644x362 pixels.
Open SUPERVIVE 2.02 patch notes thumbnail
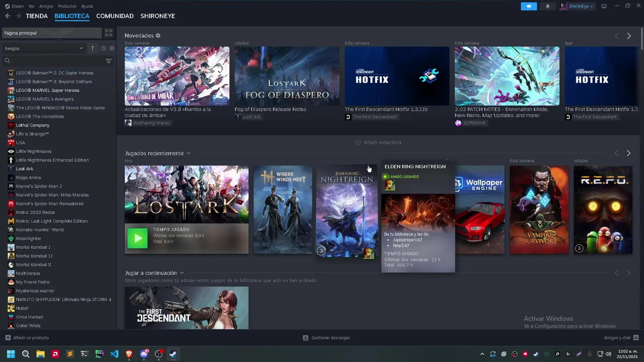507,76
